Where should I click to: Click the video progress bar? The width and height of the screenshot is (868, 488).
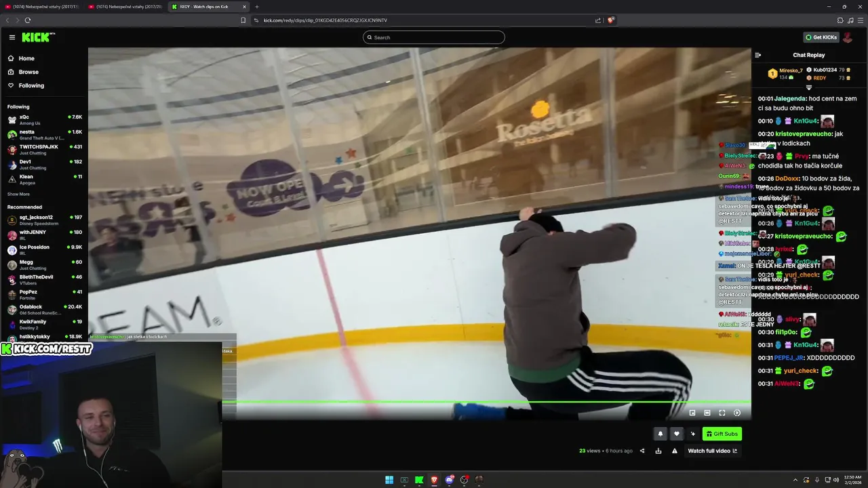coord(486,402)
